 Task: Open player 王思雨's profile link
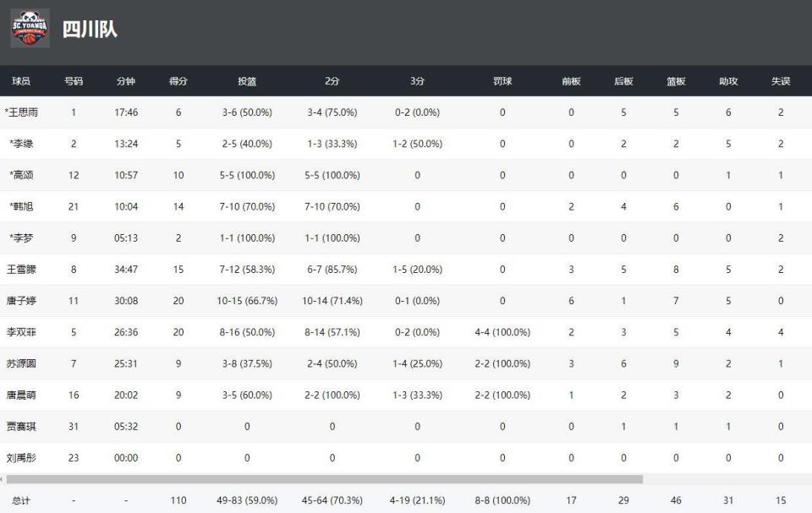pos(23,112)
